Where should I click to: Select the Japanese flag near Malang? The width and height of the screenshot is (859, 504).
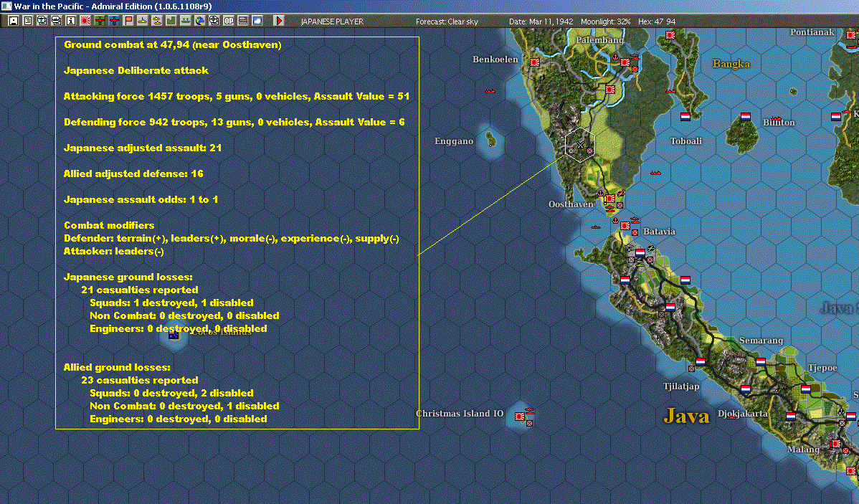click(836, 444)
